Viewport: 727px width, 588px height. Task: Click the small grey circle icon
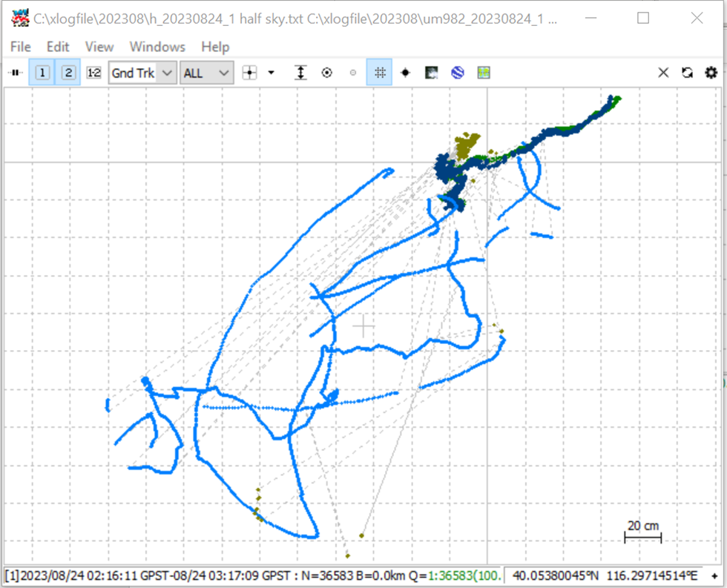353,73
